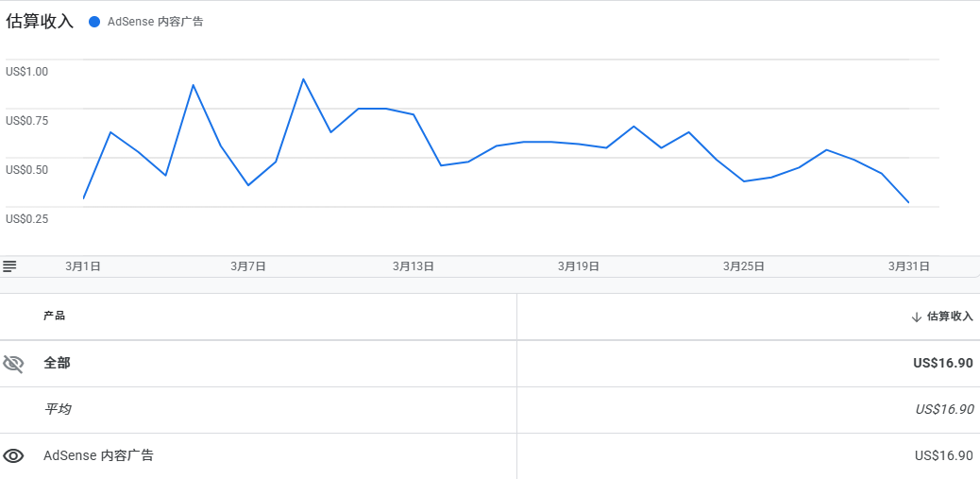
Task: Click the 3月19日 axis date marker
Action: tap(579, 266)
